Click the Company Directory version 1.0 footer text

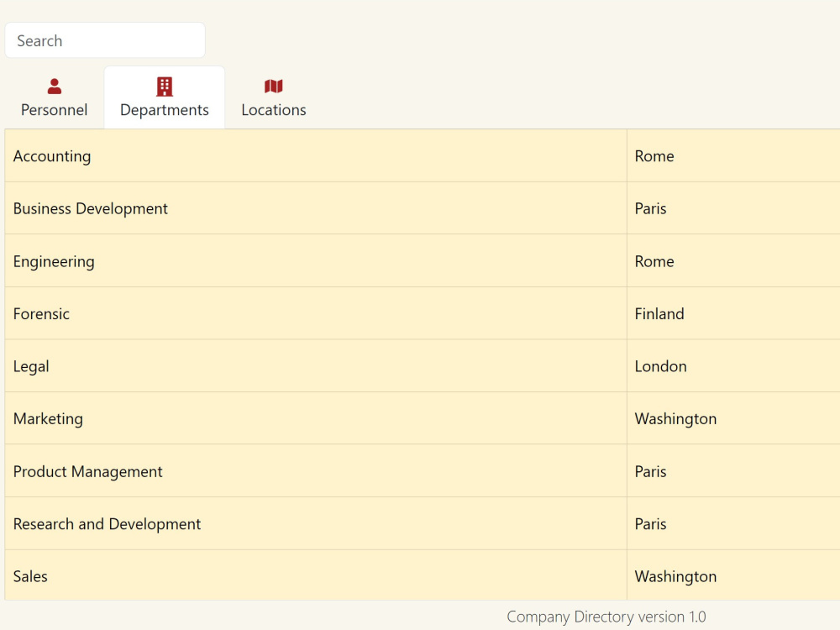606,617
